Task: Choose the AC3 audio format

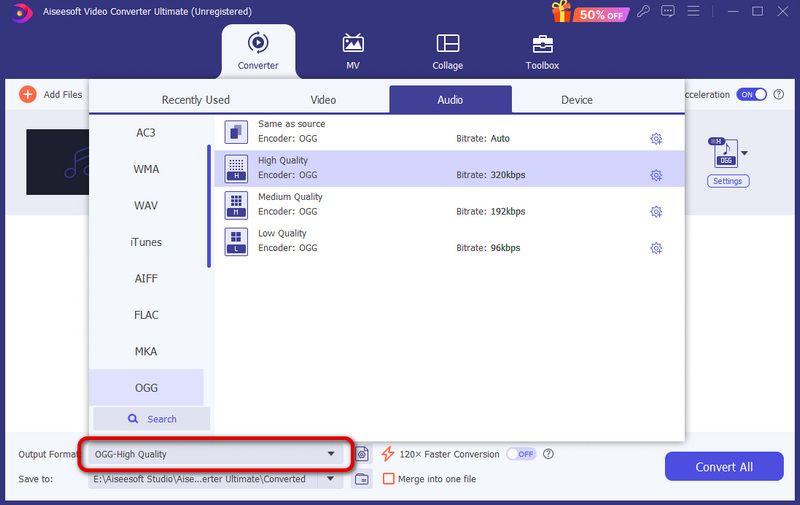Action: (146, 133)
